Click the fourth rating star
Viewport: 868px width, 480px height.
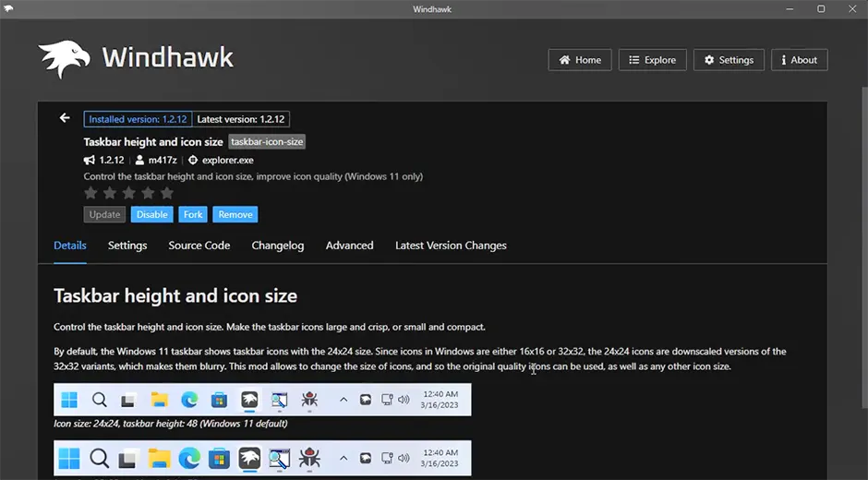tap(148, 193)
